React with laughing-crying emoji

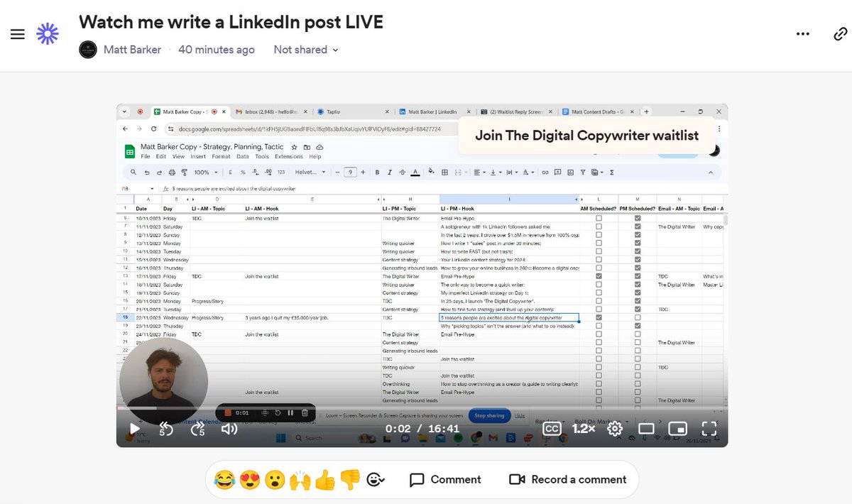[x=224, y=480]
